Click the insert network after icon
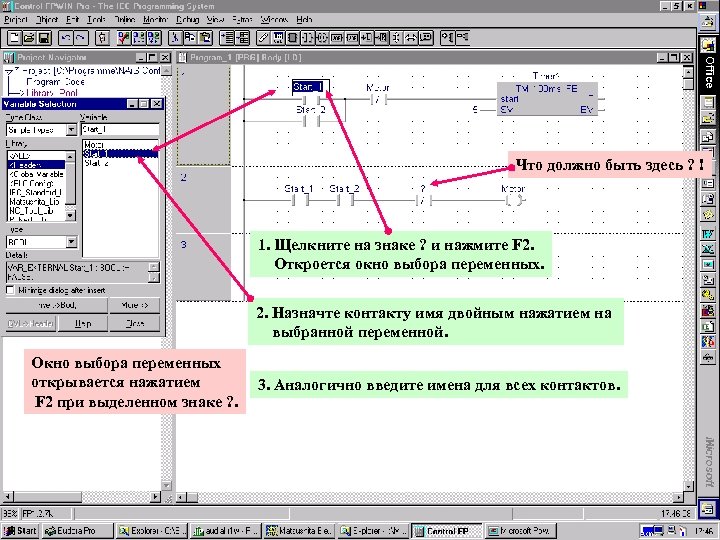Image resolution: width=720 pixels, height=540 pixels. (242, 38)
